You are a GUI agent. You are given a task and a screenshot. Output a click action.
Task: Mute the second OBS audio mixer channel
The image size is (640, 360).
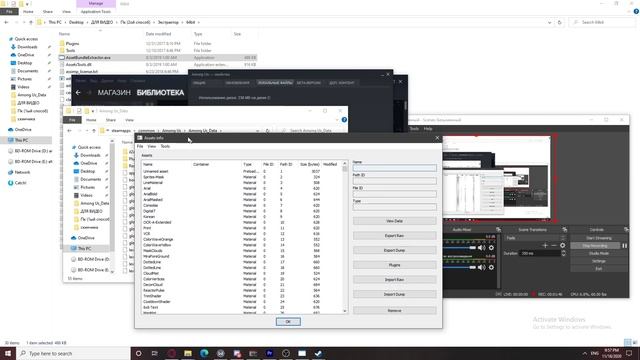tap(482, 267)
